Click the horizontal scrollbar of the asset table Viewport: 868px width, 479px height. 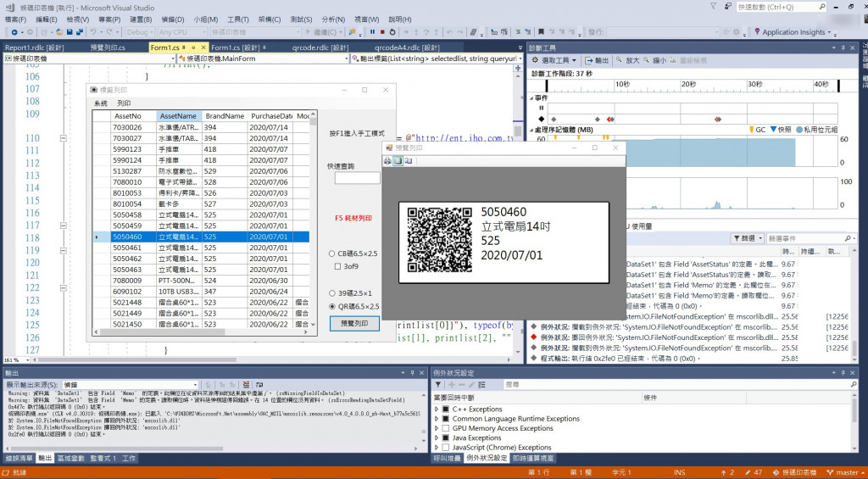pos(201,332)
